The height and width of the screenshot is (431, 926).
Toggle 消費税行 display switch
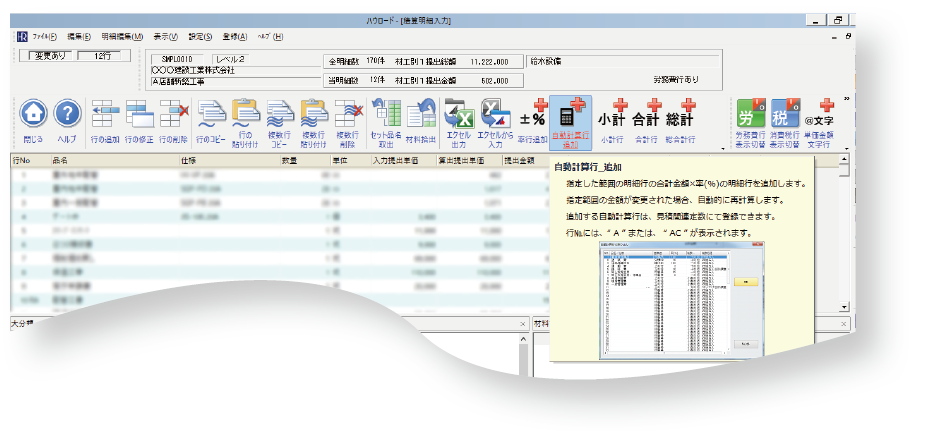[x=786, y=117]
